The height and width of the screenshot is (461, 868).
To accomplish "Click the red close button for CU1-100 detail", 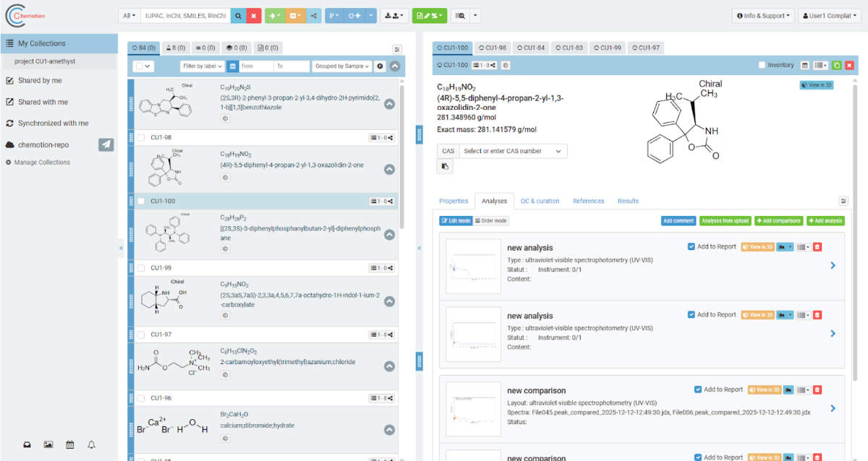I will [x=849, y=65].
